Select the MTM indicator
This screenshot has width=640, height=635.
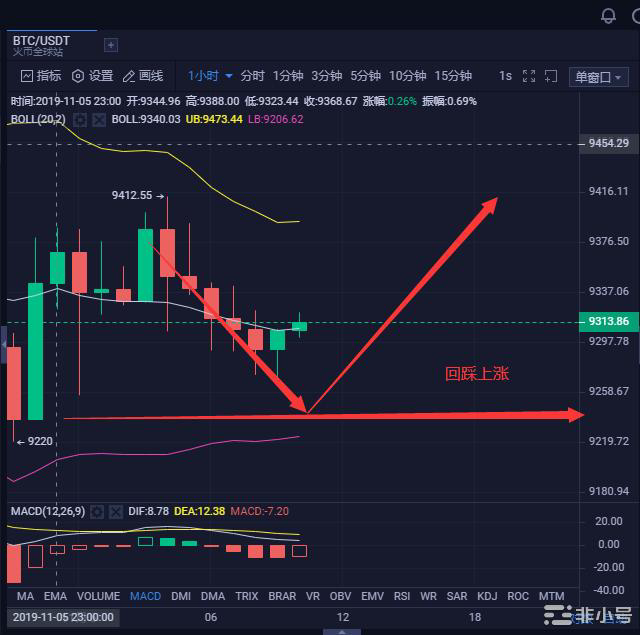click(551, 596)
